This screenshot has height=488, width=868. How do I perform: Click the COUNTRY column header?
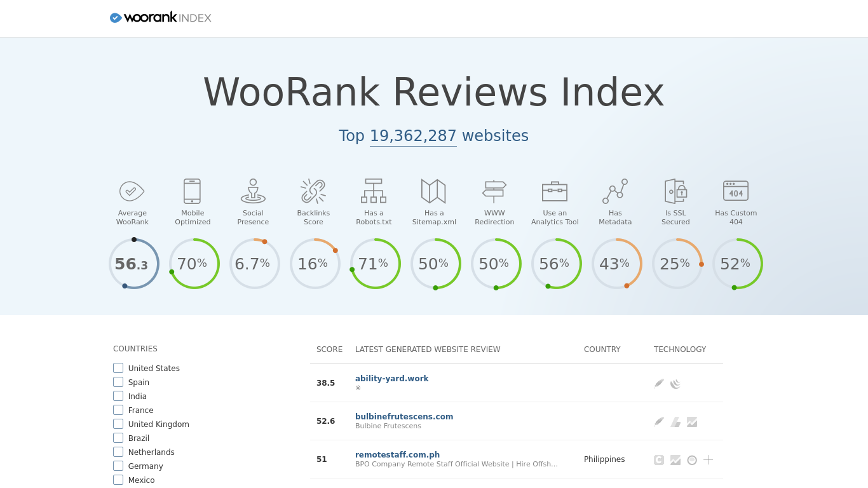click(x=602, y=349)
